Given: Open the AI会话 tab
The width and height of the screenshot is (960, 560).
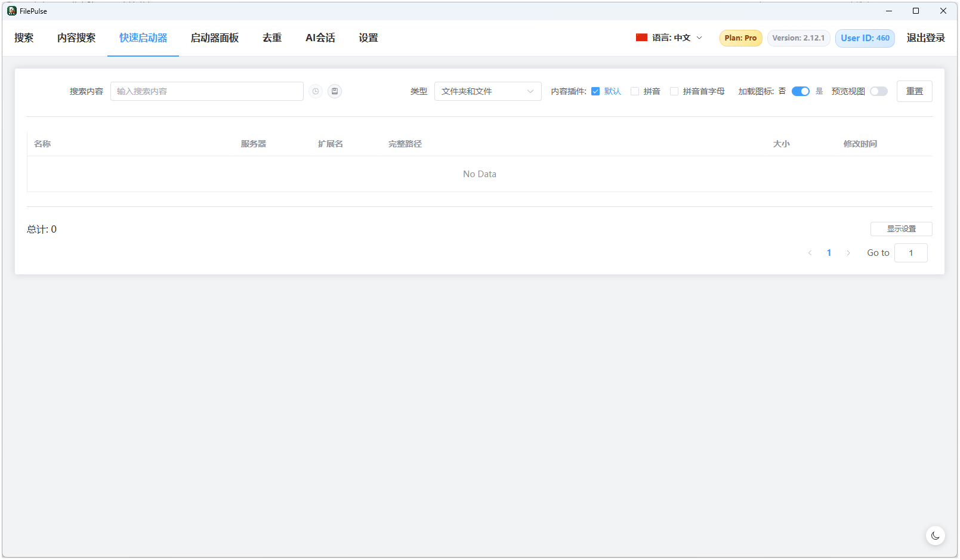Looking at the screenshot, I should (320, 38).
